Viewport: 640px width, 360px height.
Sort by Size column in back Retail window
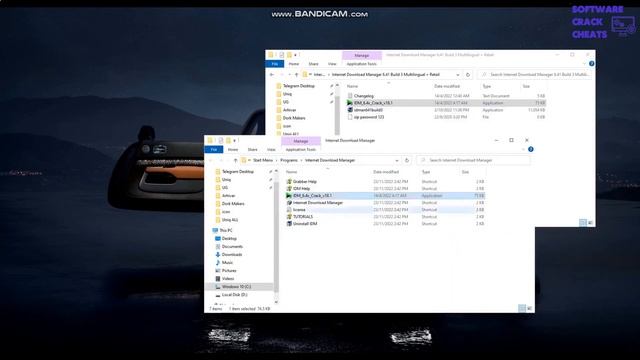tap(526, 87)
